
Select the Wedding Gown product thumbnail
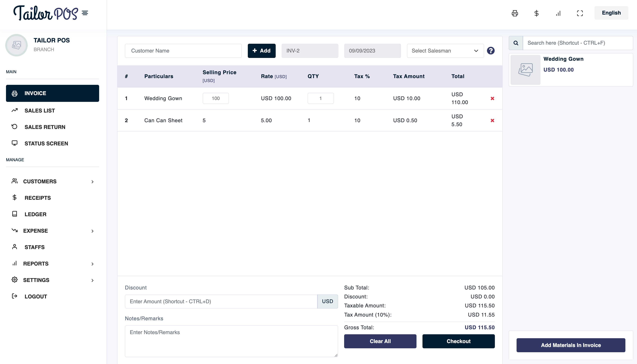tap(525, 70)
